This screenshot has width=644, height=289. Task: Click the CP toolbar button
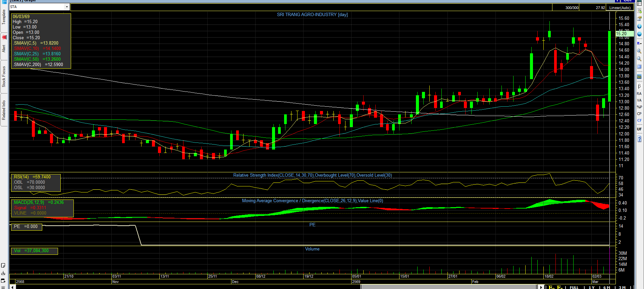[x=639, y=114]
